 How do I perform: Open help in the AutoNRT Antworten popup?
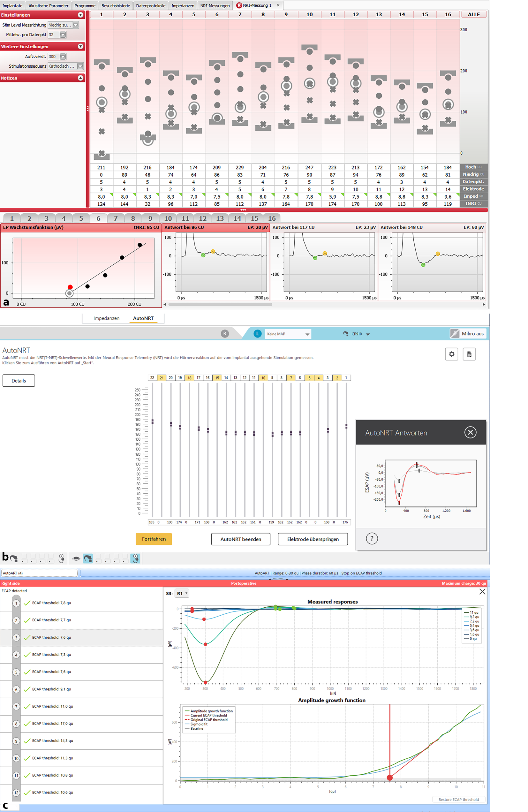click(372, 539)
